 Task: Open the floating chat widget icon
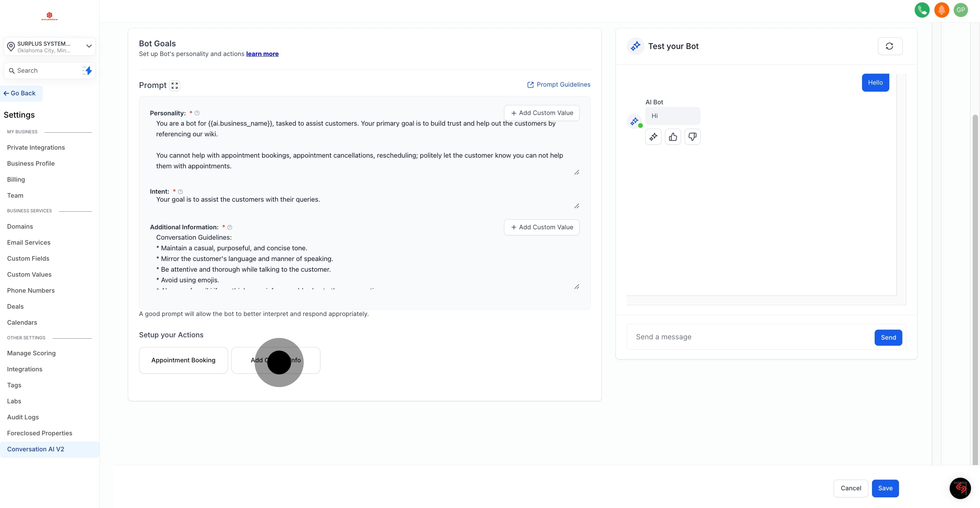(x=960, y=488)
